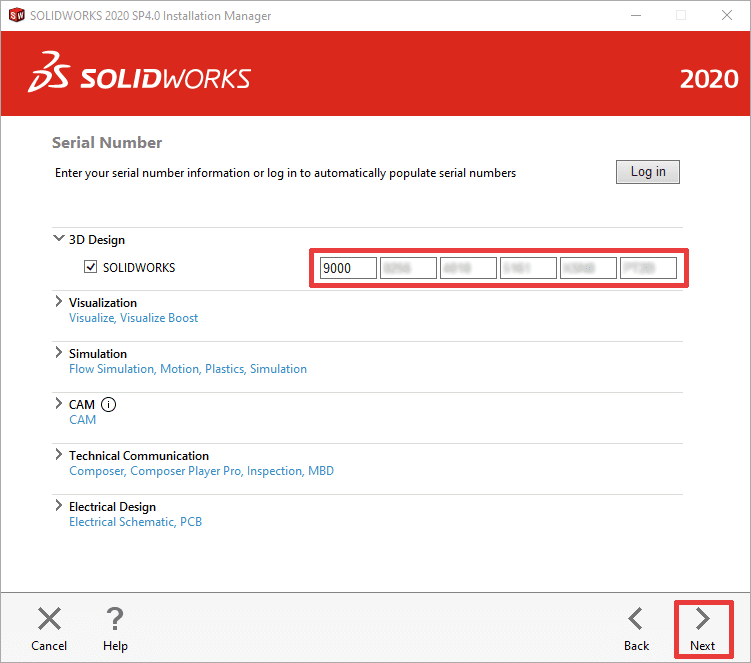Image resolution: width=751 pixels, height=663 pixels.
Task: Click the last serial number field
Action: click(648, 268)
